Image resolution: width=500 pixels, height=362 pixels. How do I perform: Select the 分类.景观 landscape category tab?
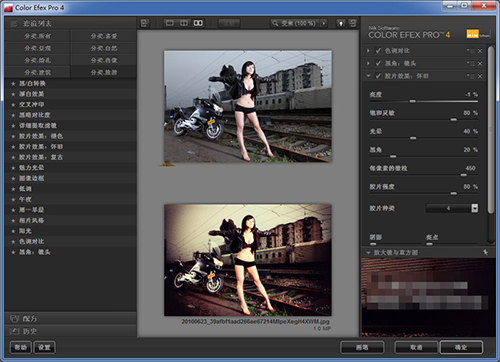pyautogui.click(x=37, y=48)
